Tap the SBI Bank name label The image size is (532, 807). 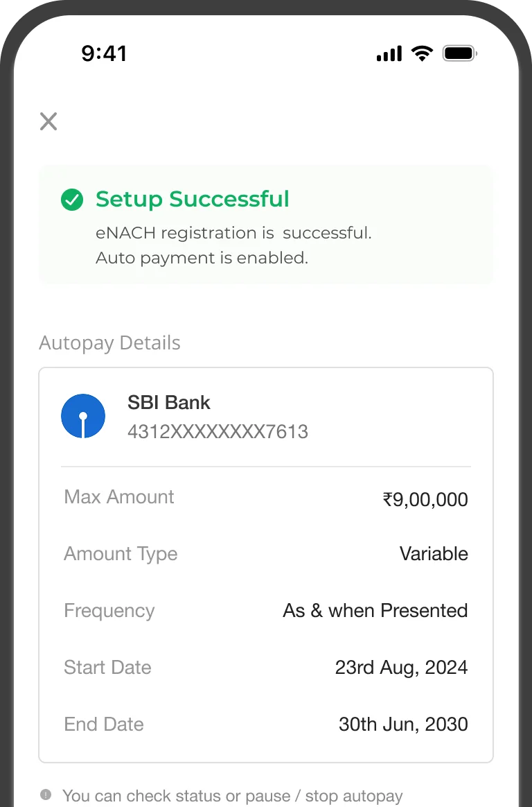168,403
